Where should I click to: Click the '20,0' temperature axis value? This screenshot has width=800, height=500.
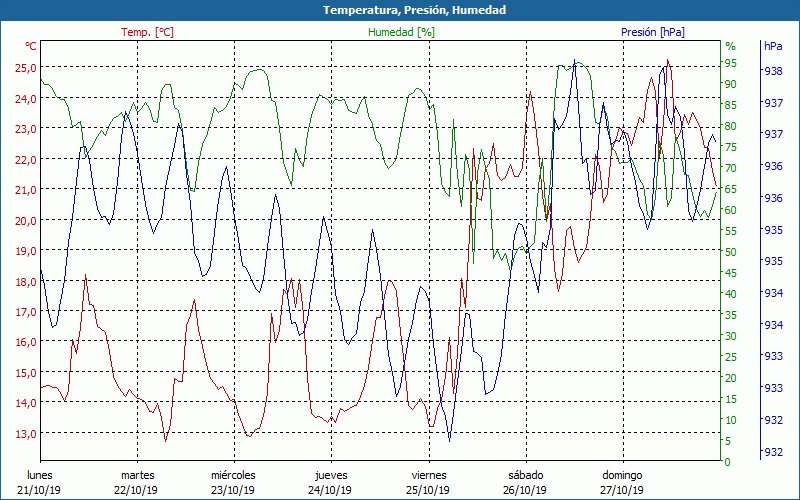(26, 220)
